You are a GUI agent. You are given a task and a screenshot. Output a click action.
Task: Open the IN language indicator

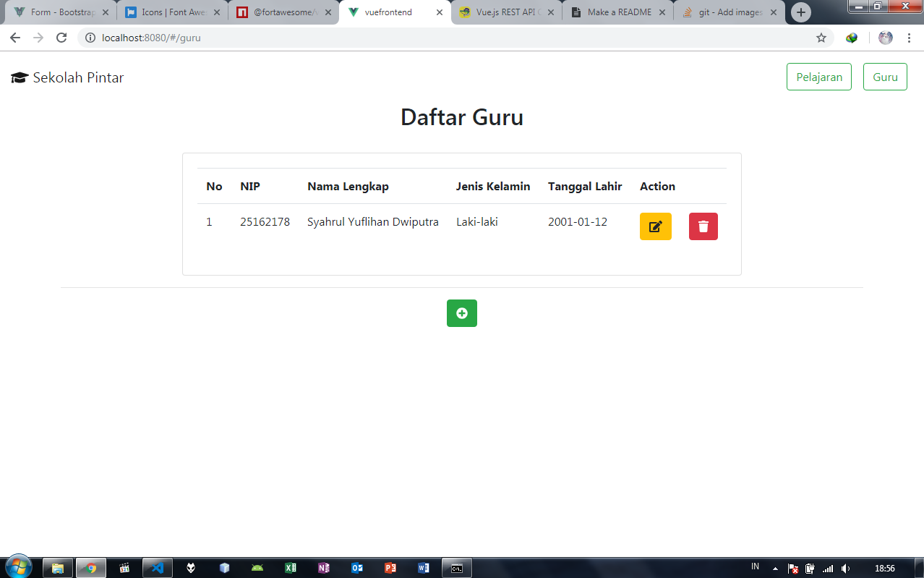pos(754,568)
